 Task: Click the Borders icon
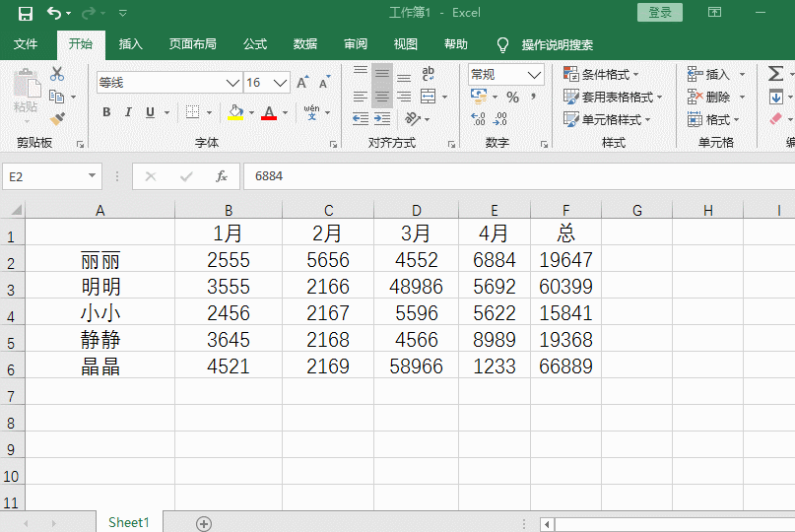click(x=193, y=112)
